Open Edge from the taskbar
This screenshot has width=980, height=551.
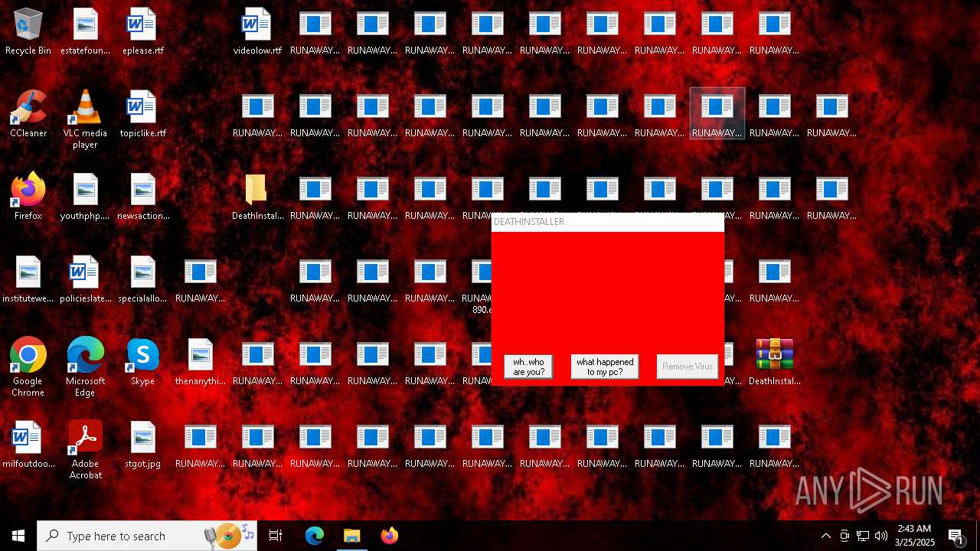pos(314,536)
